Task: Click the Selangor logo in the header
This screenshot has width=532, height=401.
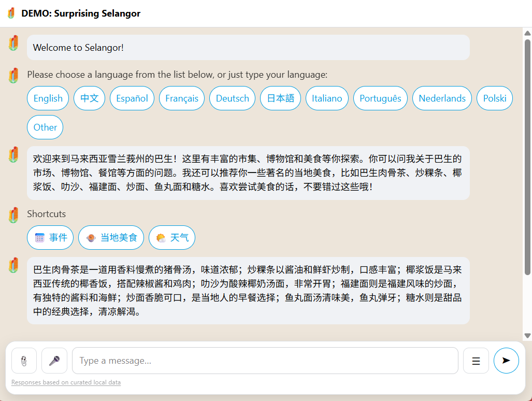Action: pos(11,13)
